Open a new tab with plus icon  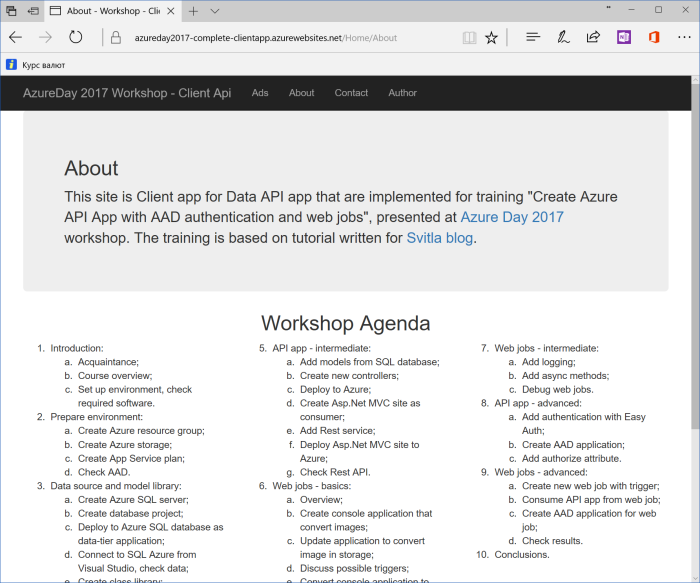[193, 11]
